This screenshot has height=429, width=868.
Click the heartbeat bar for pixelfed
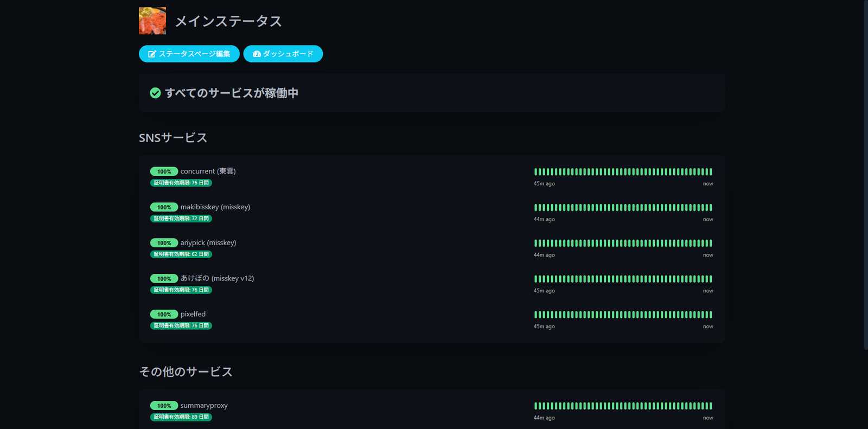[623, 315]
